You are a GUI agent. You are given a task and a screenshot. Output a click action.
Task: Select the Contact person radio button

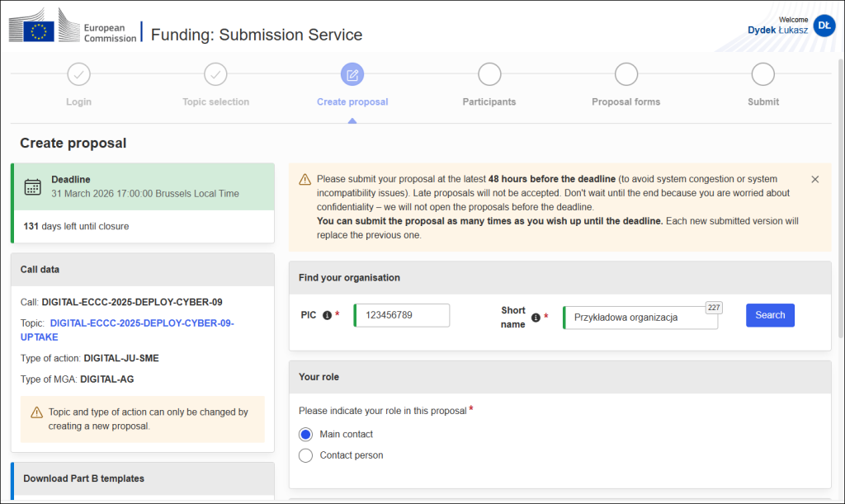[305, 455]
